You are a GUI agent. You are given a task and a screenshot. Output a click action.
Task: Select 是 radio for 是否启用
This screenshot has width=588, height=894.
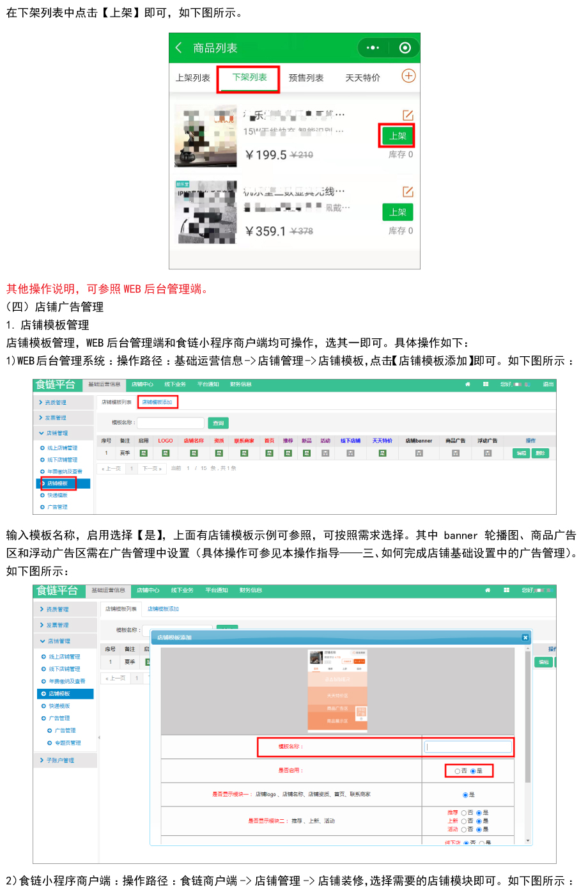pyautogui.click(x=473, y=771)
